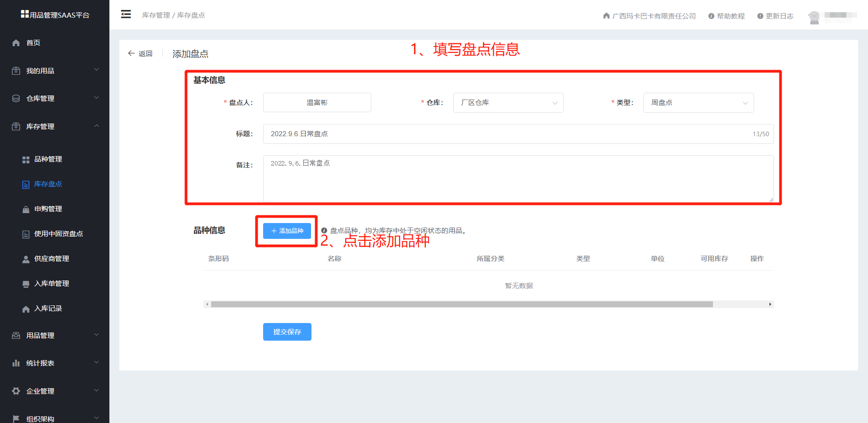Click the info icon before 盘点品种 hint
Image resolution: width=868 pixels, height=423 pixels.
[324, 231]
